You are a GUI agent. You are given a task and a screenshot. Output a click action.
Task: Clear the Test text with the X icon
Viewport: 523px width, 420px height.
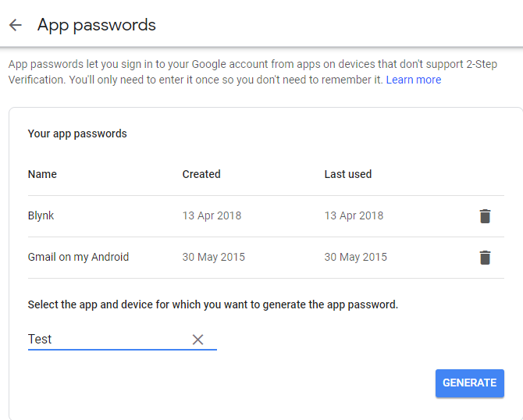pos(198,340)
